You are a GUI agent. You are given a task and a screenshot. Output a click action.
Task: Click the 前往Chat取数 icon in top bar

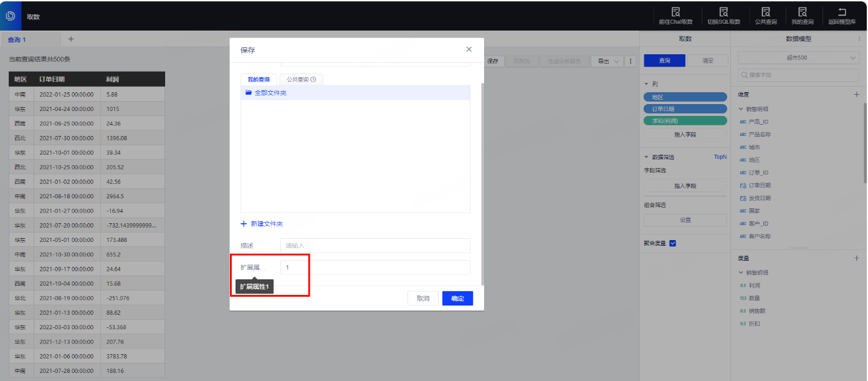coord(675,12)
